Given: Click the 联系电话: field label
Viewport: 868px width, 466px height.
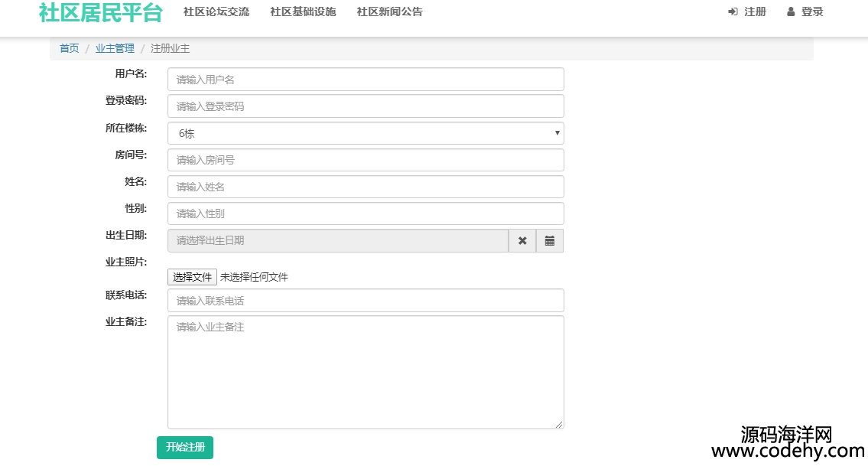Looking at the screenshot, I should [126, 295].
